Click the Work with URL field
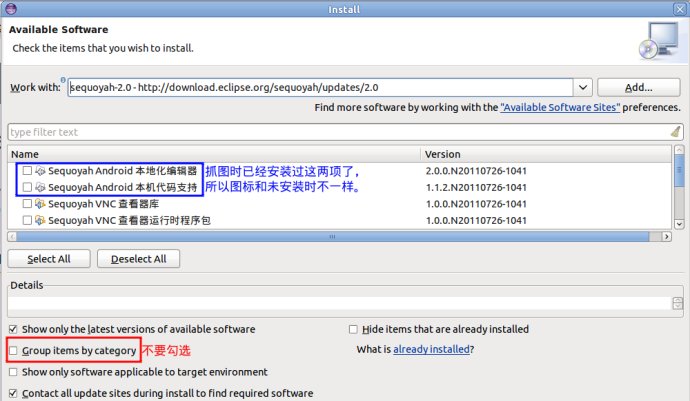Image resolution: width=690 pixels, height=401 pixels. point(320,87)
